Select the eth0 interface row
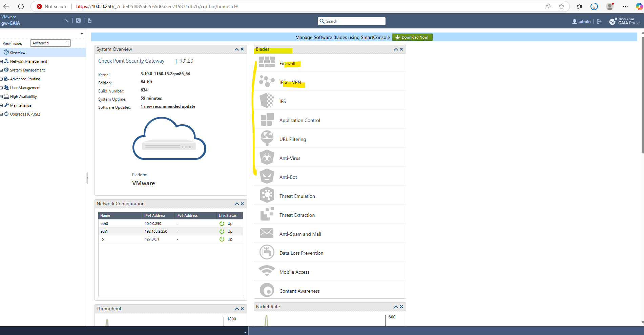 171,224
